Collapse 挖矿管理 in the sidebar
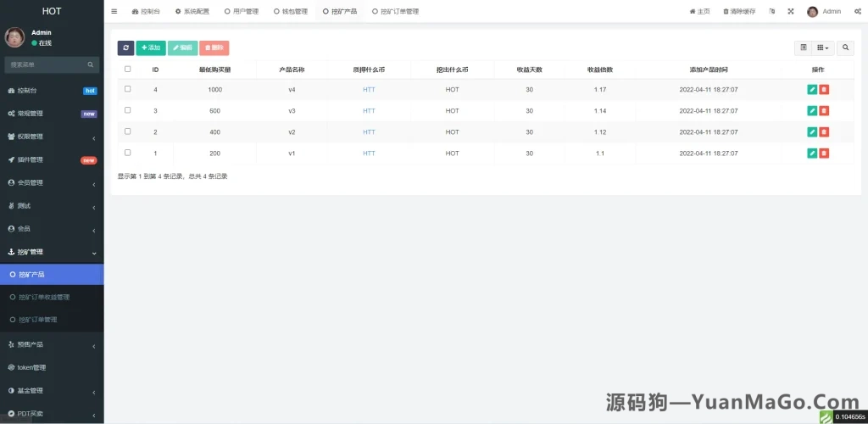868x424 pixels. click(x=52, y=252)
